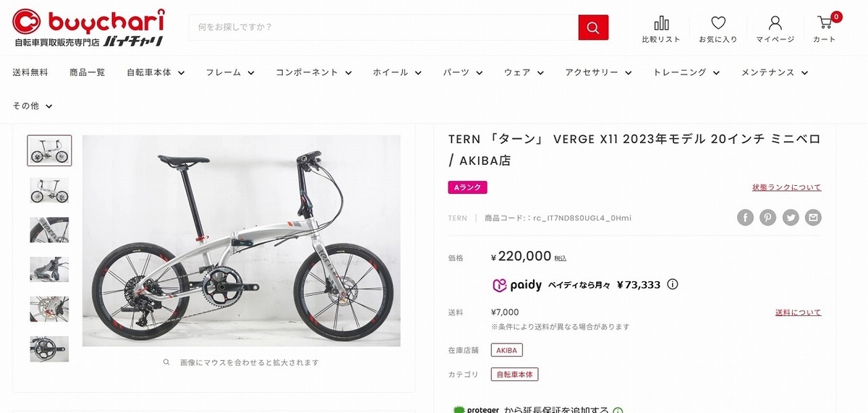Open お気に入り favorites heart icon
This screenshot has width=868, height=413.
point(718,30)
